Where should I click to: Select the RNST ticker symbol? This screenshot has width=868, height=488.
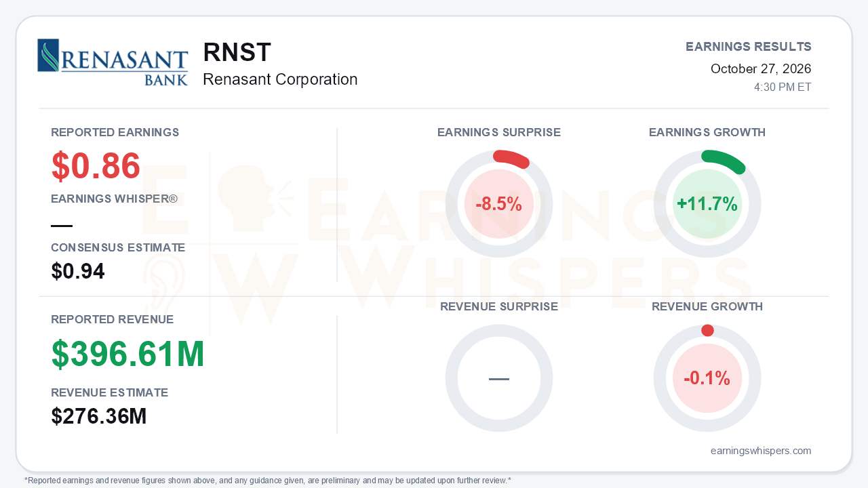(237, 53)
